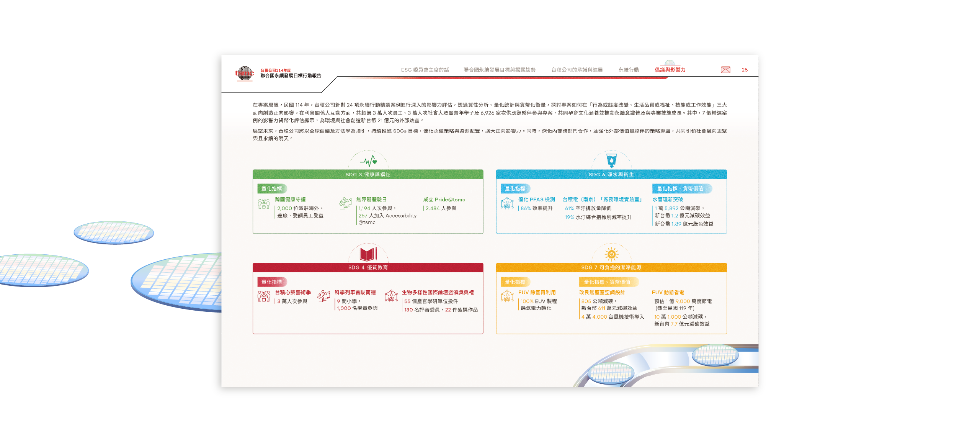The height and width of the screenshot is (442, 980).
Task: Click the page number 25
Action: 745,70
